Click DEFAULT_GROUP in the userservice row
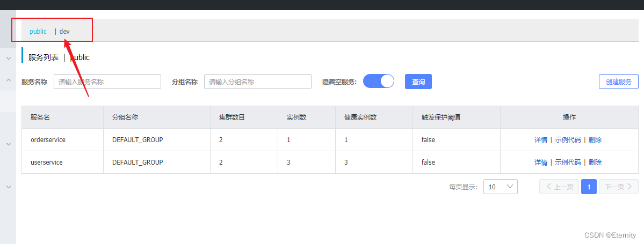Screen dimensions: 644x244 click(x=138, y=162)
